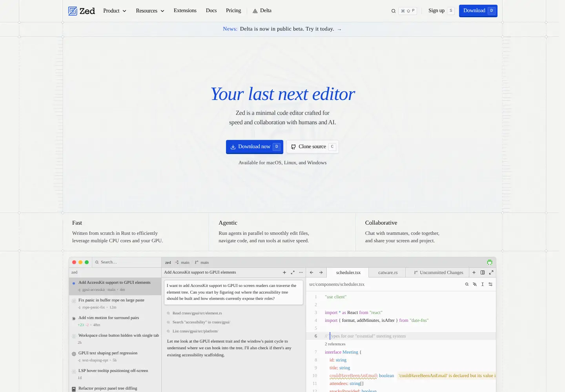Expand the Resources dropdown menu
Screen dimensions: 565x392
pos(150,11)
